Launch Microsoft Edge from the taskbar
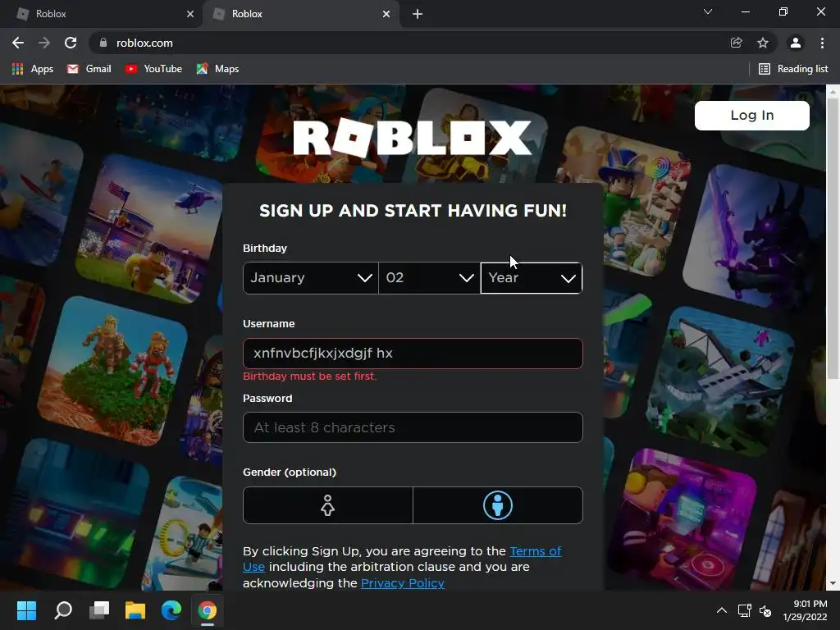The height and width of the screenshot is (630, 840). (x=171, y=610)
